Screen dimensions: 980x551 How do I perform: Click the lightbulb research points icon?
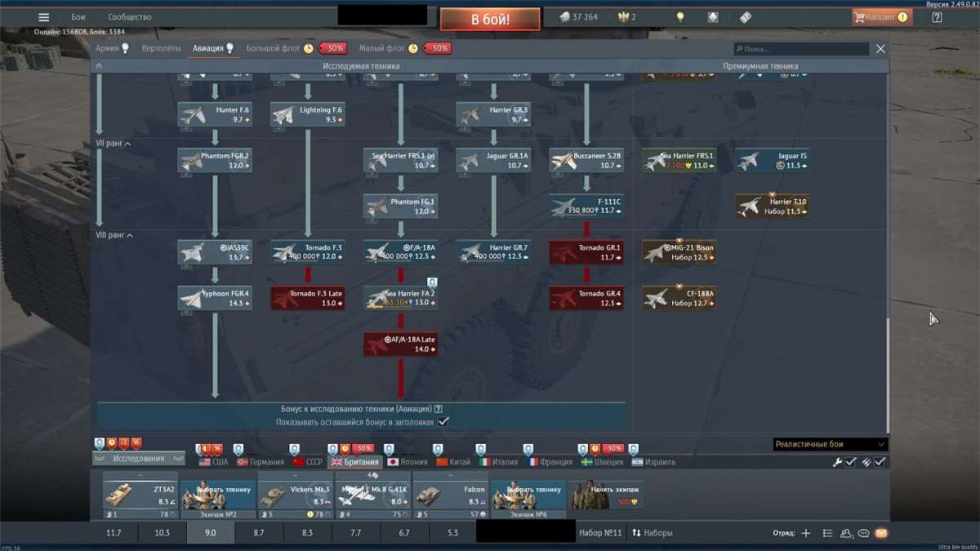click(x=679, y=17)
